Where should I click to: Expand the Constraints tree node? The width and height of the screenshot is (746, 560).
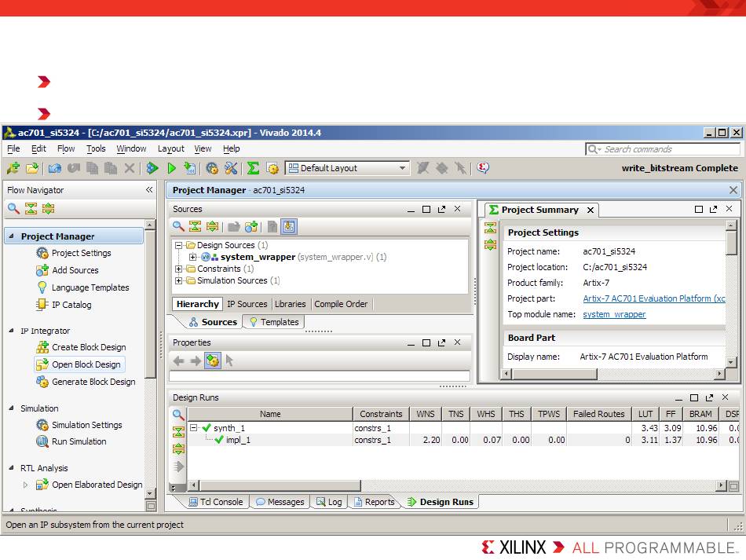pyautogui.click(x=178, y=269)
